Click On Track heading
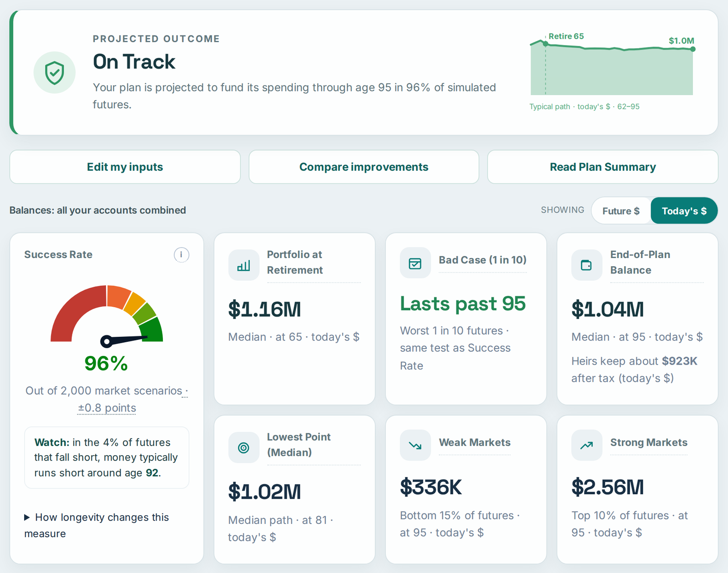Image resolution: width=728 pixels, height=573 pixels. [134, 61]
